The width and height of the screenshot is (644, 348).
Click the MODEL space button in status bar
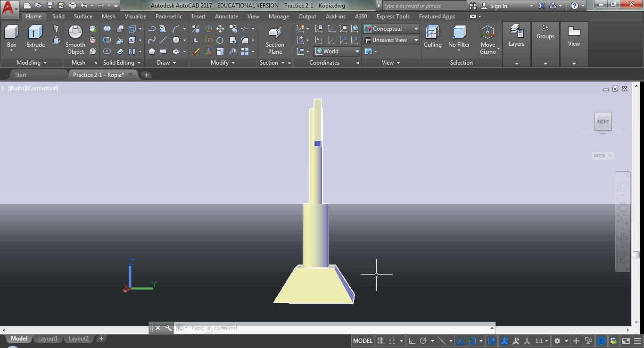(x=363, y=341)
